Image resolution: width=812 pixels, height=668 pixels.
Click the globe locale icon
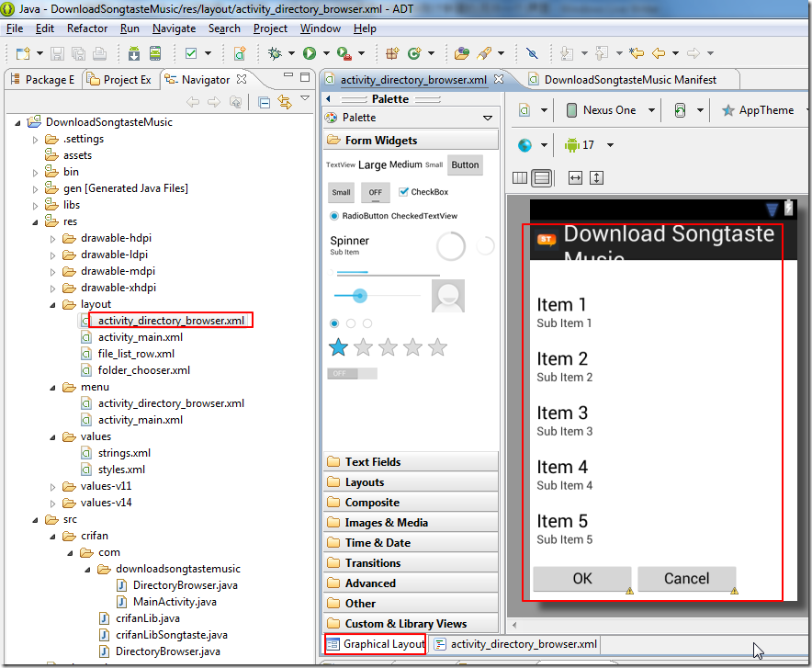pyautogui.click(x=524, y=145)
